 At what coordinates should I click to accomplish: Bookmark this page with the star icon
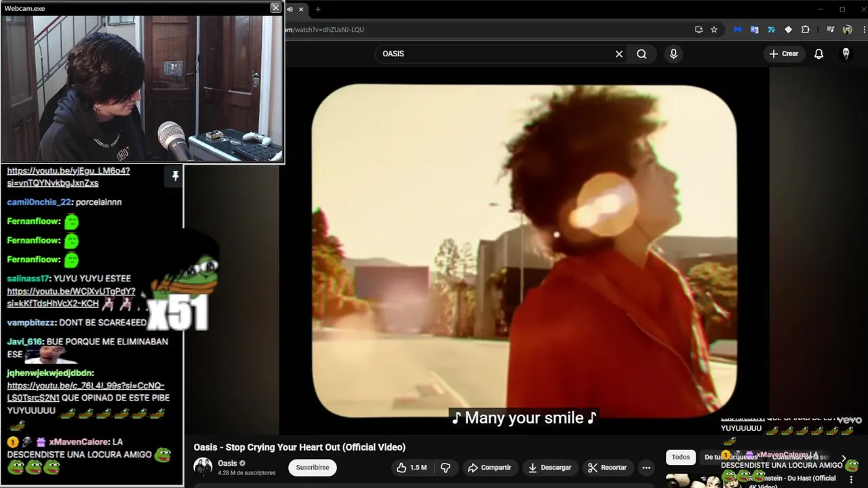(714, 30)
